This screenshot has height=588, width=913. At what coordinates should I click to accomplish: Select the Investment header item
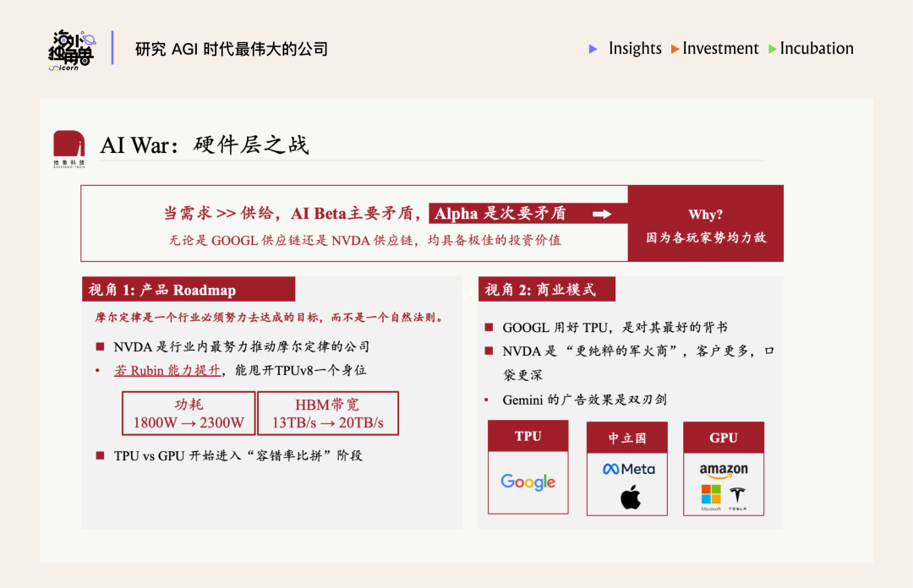(720, 49)
